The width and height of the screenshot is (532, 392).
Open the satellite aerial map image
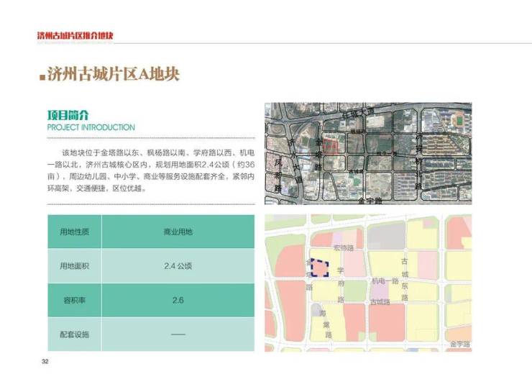coord(367,152)
